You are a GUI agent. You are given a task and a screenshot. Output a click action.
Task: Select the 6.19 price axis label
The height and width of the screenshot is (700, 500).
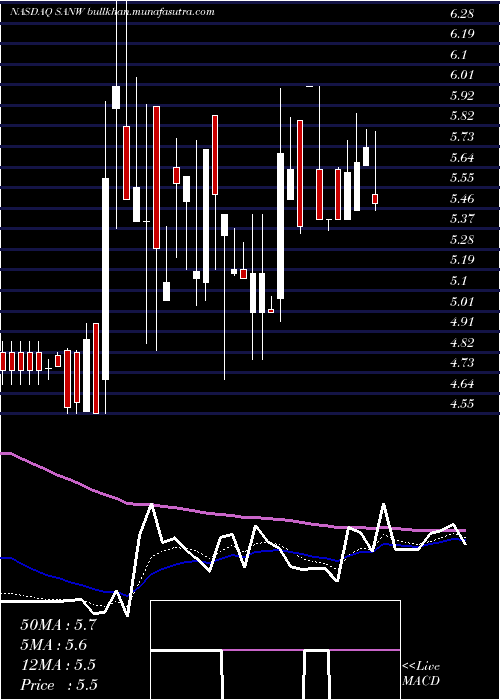pyautogui.click(x=462, y=34)
